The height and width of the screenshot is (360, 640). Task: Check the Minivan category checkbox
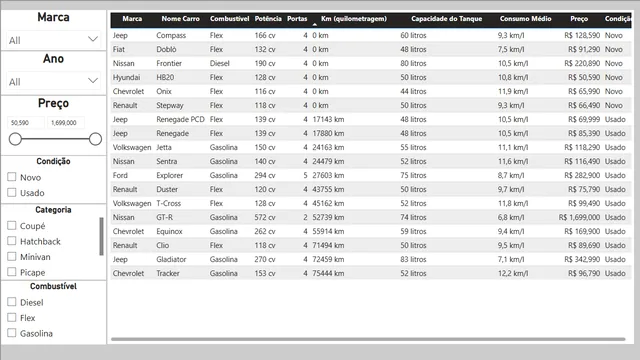pos(12,256)
